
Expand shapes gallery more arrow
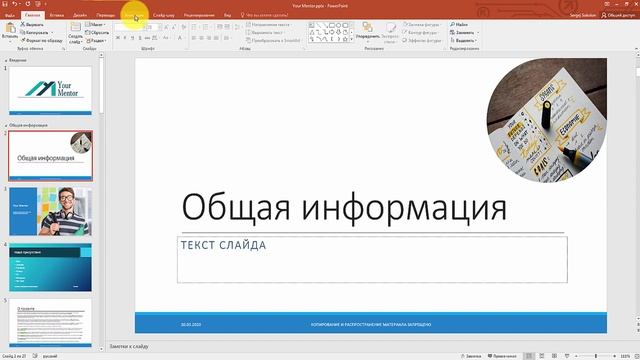[352, 39]
